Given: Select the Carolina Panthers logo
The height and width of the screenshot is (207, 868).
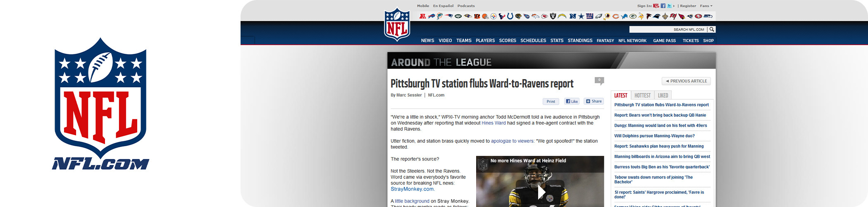Looking at the screenshot, I should coord(656,16).
